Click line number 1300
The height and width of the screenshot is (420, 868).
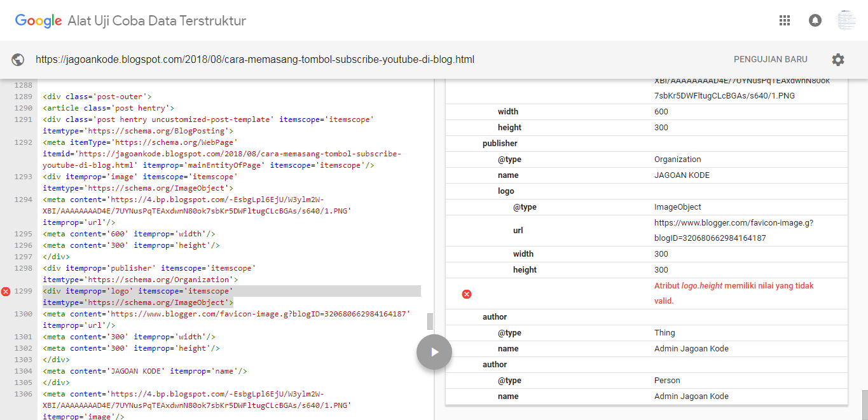coord(24,314)
